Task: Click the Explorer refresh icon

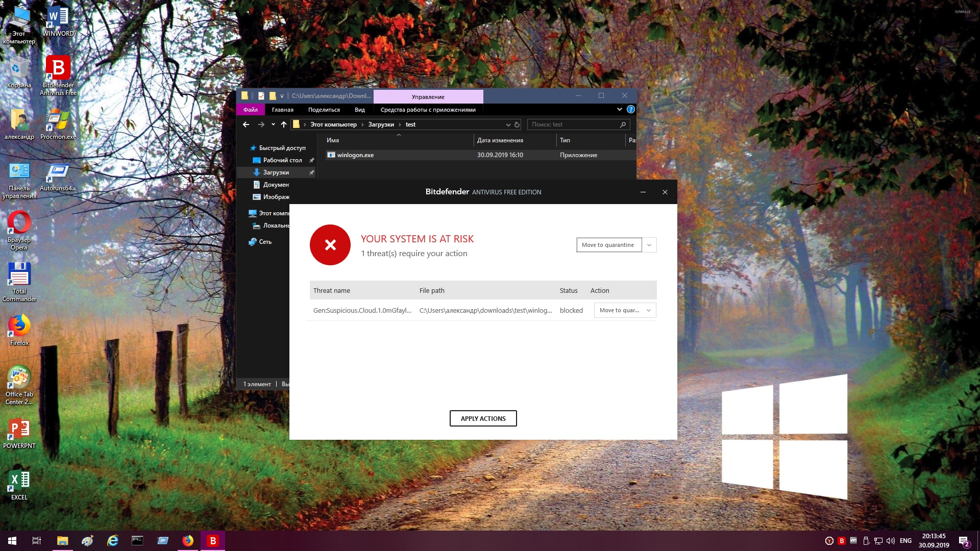Action: coord(517,124)
